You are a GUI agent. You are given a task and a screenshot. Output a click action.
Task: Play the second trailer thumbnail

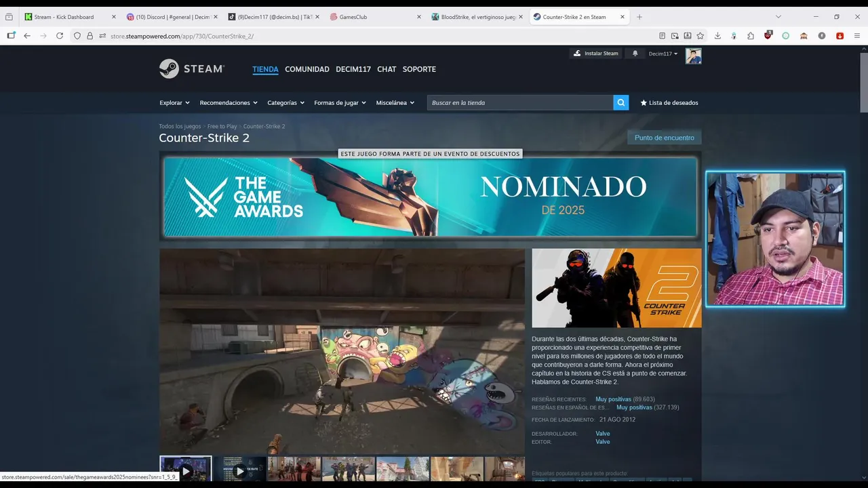pyautogui.click(x=240, y=469)
